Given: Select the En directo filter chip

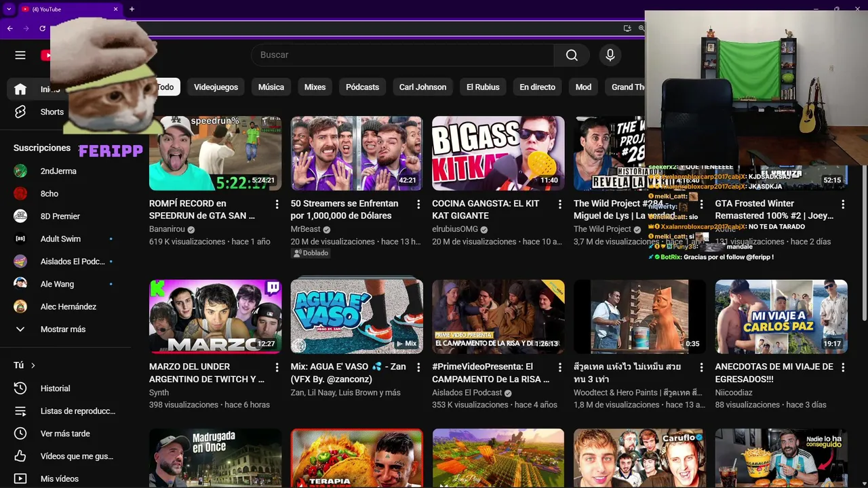Looking at the screenshot, I should [537, 87].
